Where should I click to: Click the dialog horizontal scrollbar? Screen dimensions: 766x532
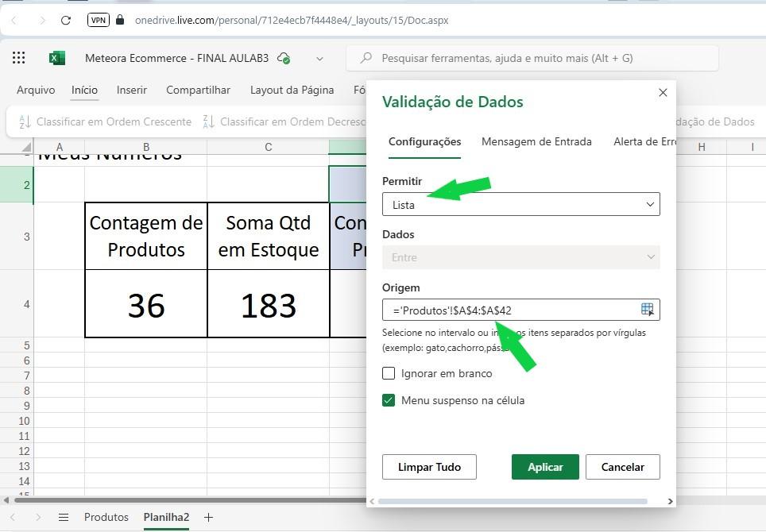513,501
